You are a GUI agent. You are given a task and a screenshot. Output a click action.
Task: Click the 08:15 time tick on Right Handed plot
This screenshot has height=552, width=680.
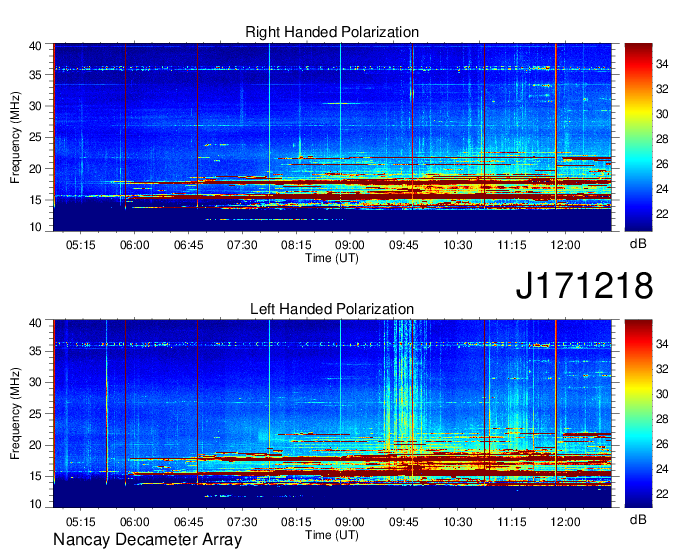coord(296,245)
